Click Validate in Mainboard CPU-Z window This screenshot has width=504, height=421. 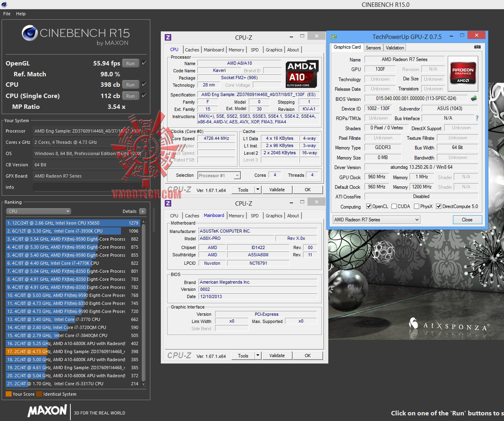[277, 356]
